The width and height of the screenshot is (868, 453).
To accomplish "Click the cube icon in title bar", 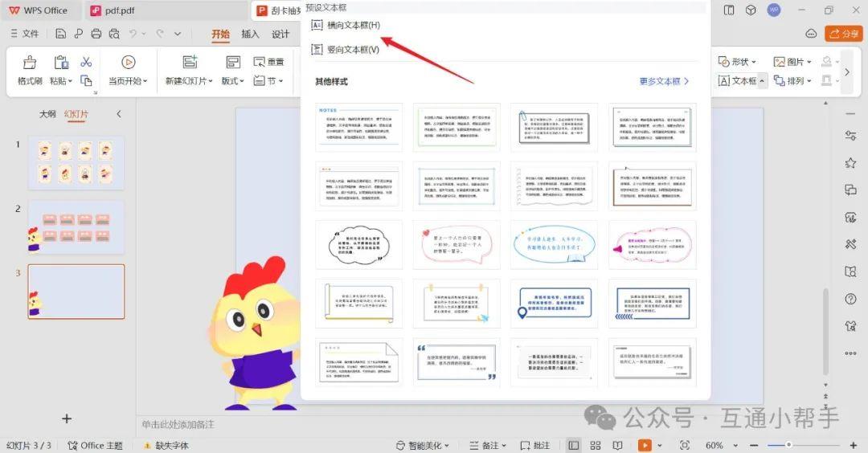I will [x=751, y=10].
